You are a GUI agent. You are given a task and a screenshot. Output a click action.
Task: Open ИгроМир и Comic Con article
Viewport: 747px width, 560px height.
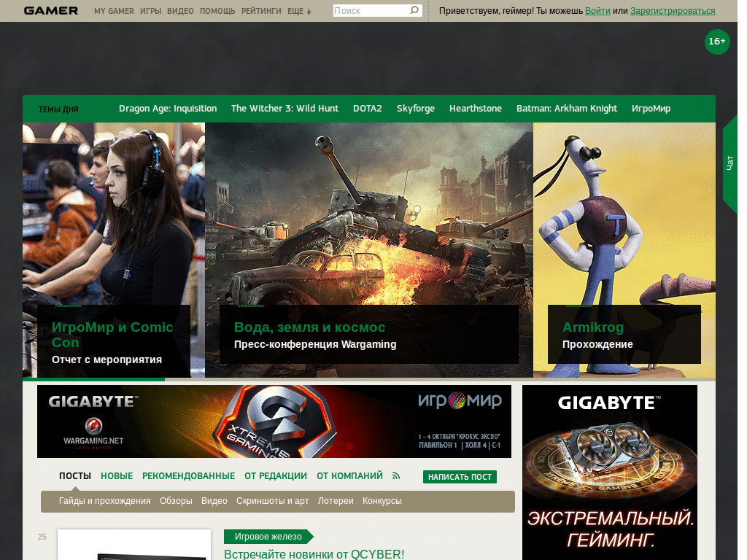[113, 250]
